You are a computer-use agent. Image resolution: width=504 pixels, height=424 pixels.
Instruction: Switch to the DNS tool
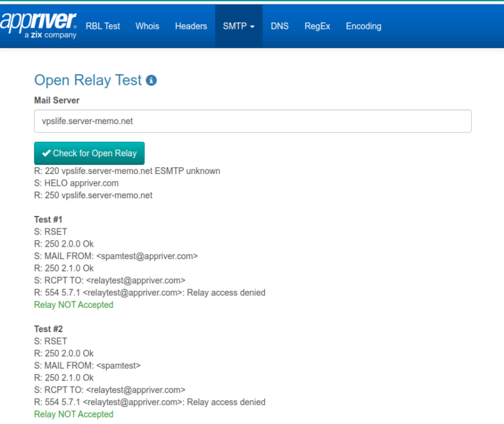tap(280, 26)
